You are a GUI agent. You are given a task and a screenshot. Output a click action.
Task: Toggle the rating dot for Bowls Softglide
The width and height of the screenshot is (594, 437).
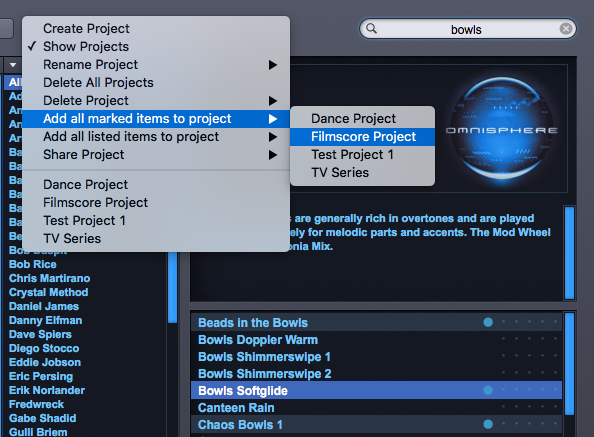[488, 390]
